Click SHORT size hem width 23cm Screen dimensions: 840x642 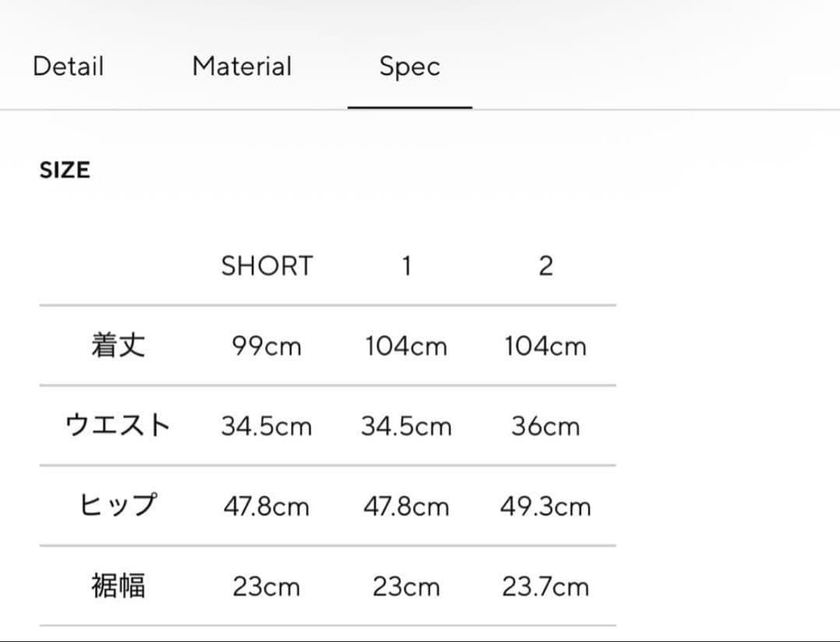coord(266,587)
